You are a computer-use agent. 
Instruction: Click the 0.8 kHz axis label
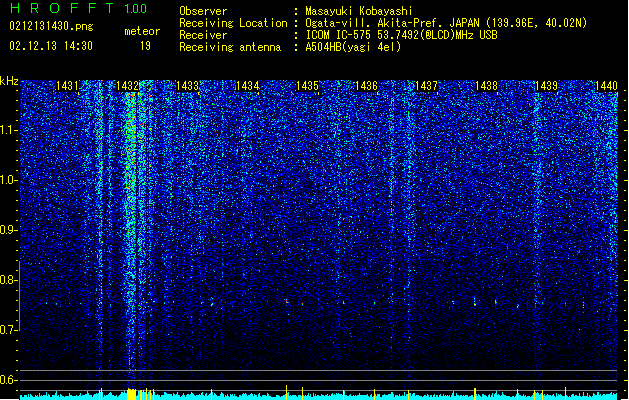pyautogui.click(x=8, y=280)
